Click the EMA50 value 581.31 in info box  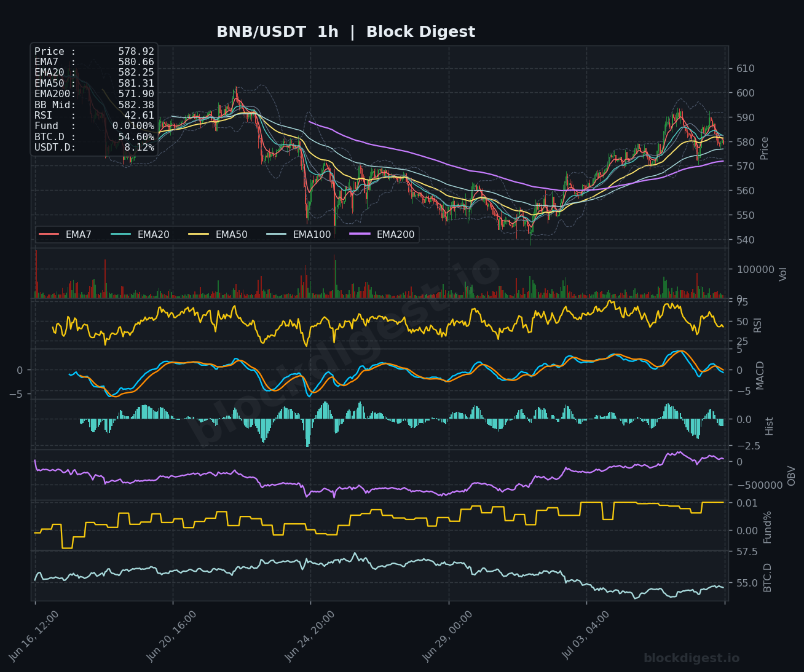point(136,84)
